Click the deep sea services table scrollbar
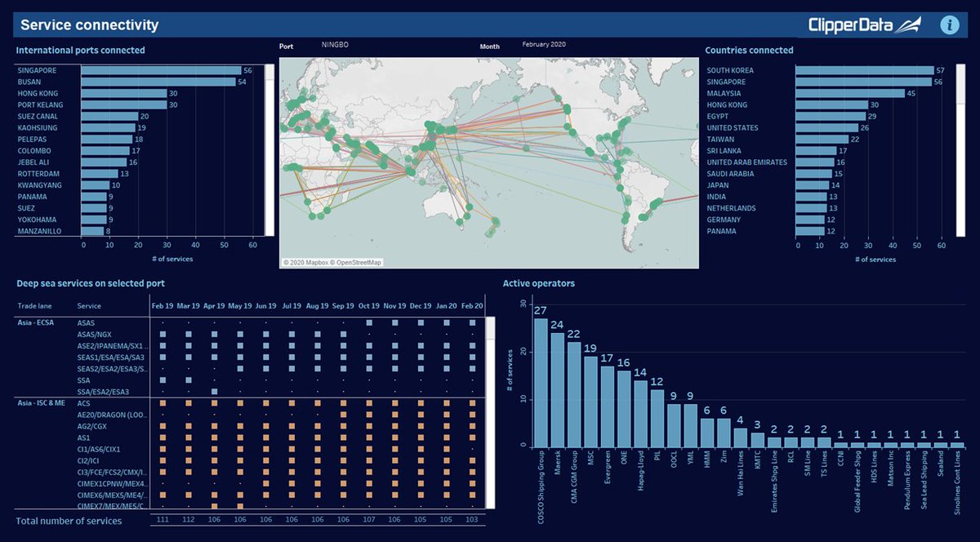 (490, 414)
